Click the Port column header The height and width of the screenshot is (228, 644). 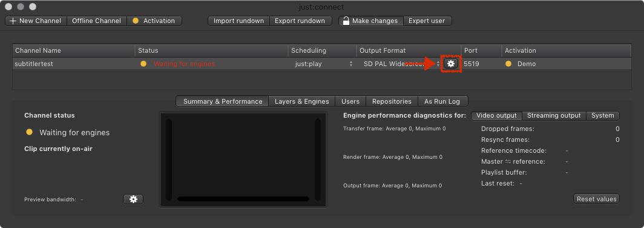click(481, 50)
